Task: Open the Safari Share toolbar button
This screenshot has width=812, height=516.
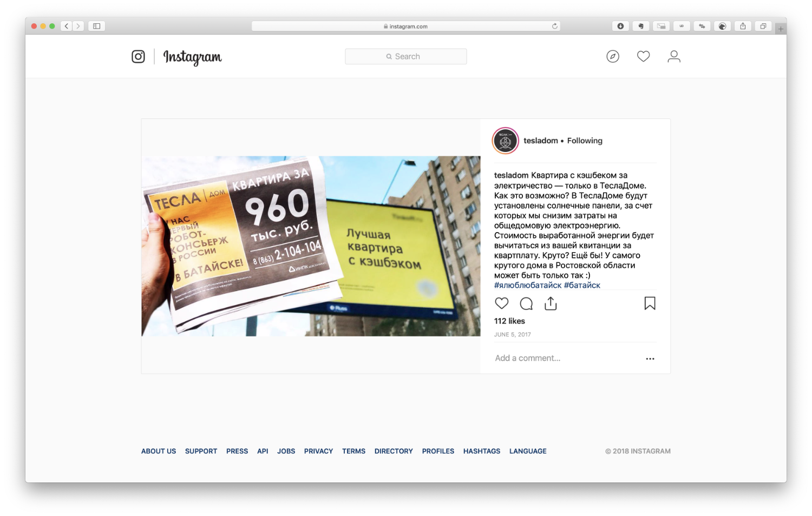Action: 743,26
